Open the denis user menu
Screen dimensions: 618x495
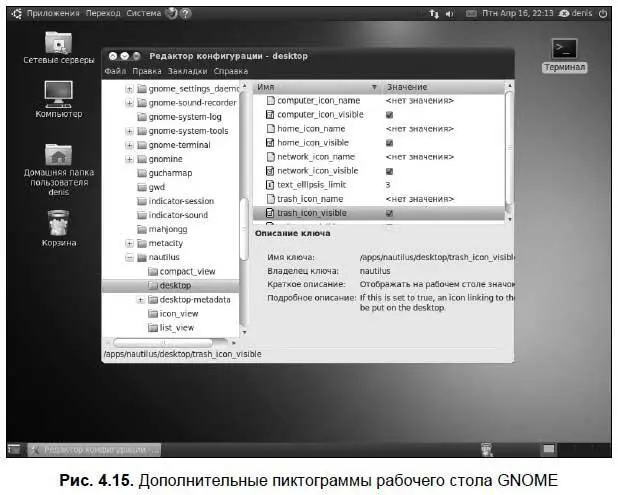(576, 13)
